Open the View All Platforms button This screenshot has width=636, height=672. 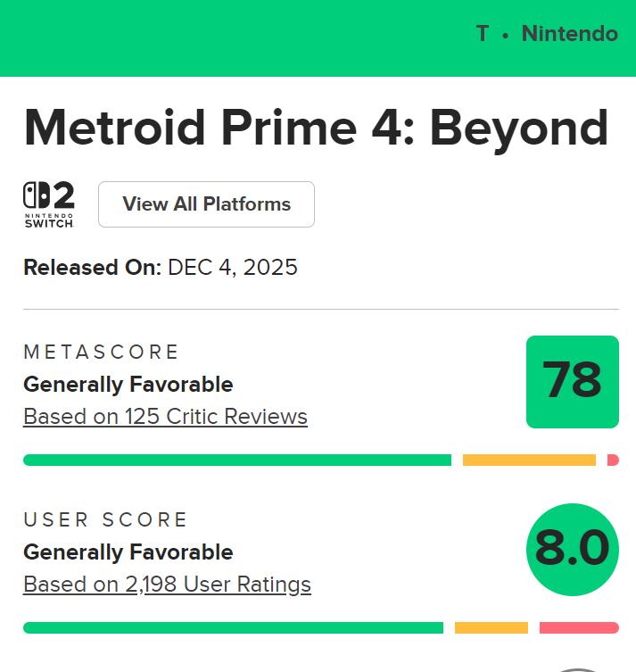pyautogui.click(x=206, y=204)
